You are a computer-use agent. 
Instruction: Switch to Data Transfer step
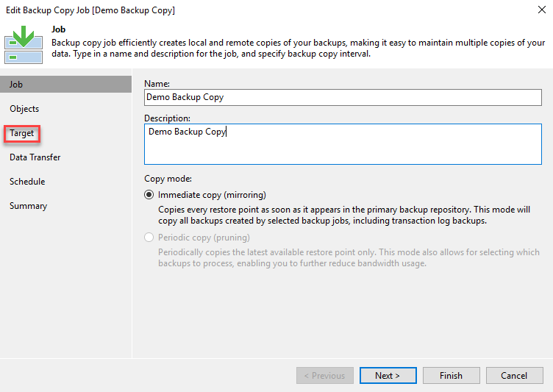35,157
